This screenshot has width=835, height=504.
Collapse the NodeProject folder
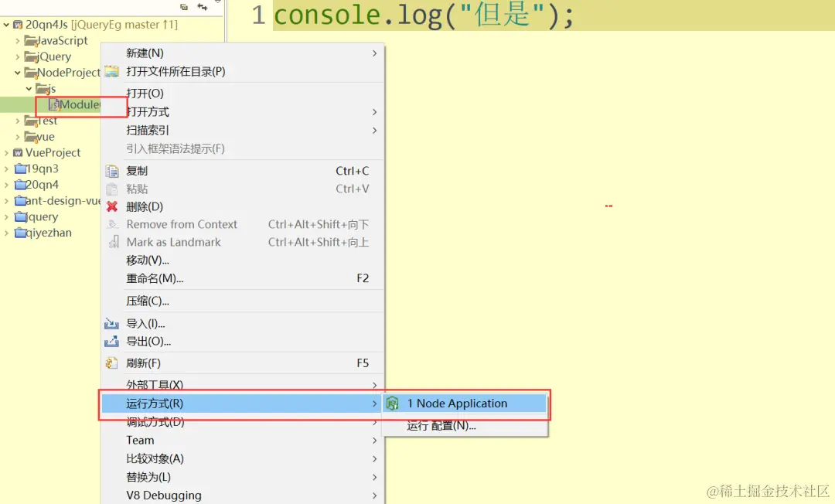tap(18, 73)
